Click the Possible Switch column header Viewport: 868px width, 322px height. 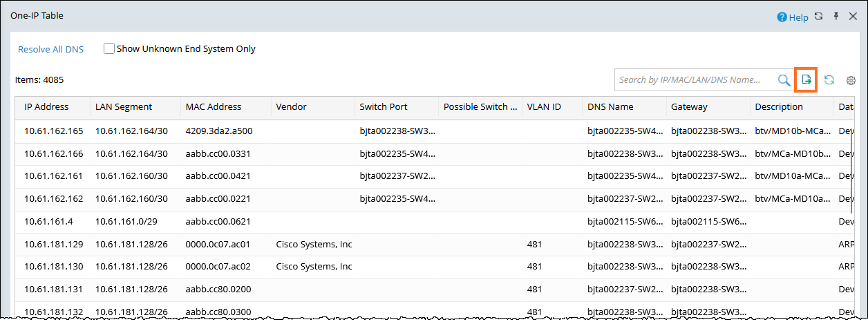pyautogui.click(x=480, y=107)
